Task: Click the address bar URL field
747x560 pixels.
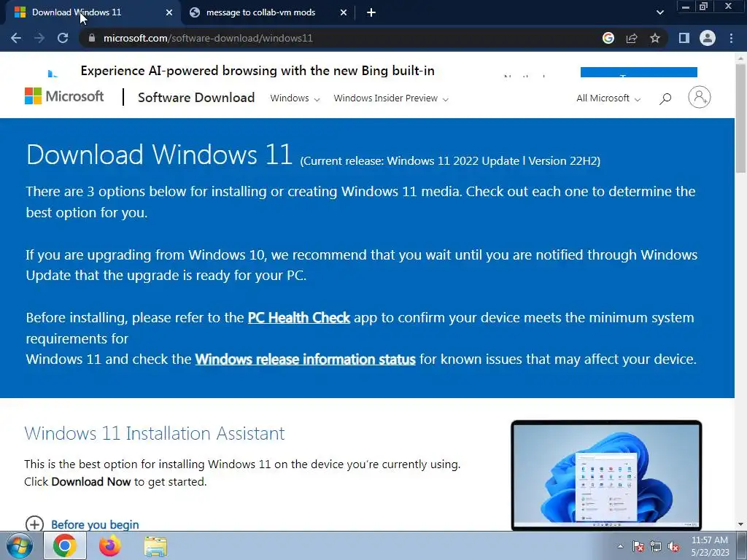Action: (333, 38)
